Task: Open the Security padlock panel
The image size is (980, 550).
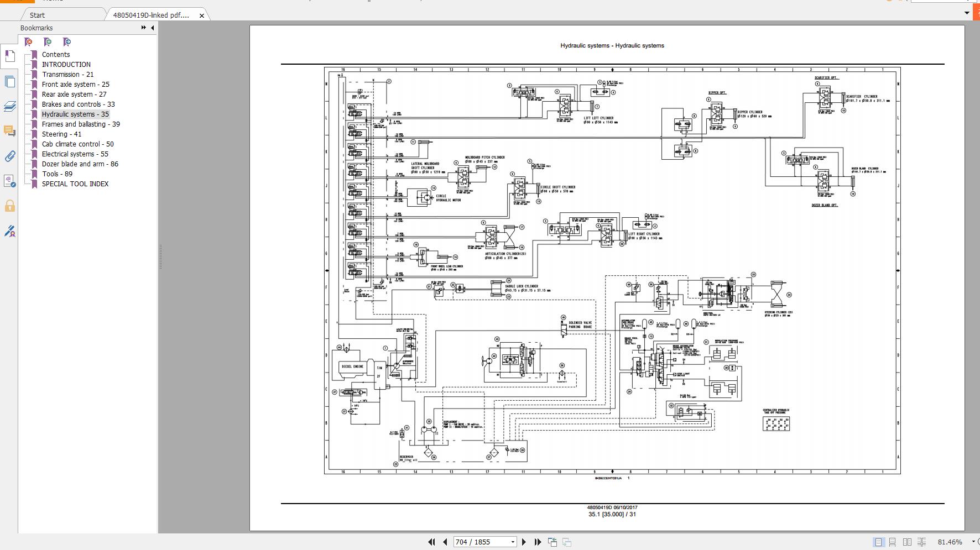Action: tap(9, 206)
